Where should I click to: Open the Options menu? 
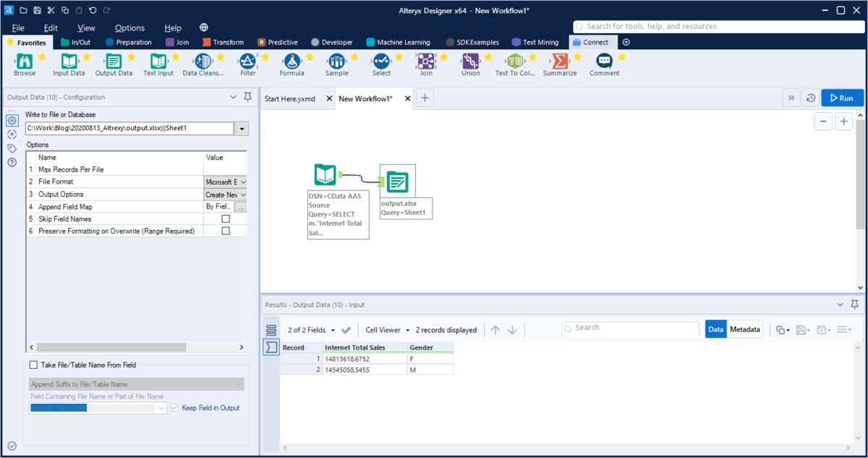(x=129, y=27)
